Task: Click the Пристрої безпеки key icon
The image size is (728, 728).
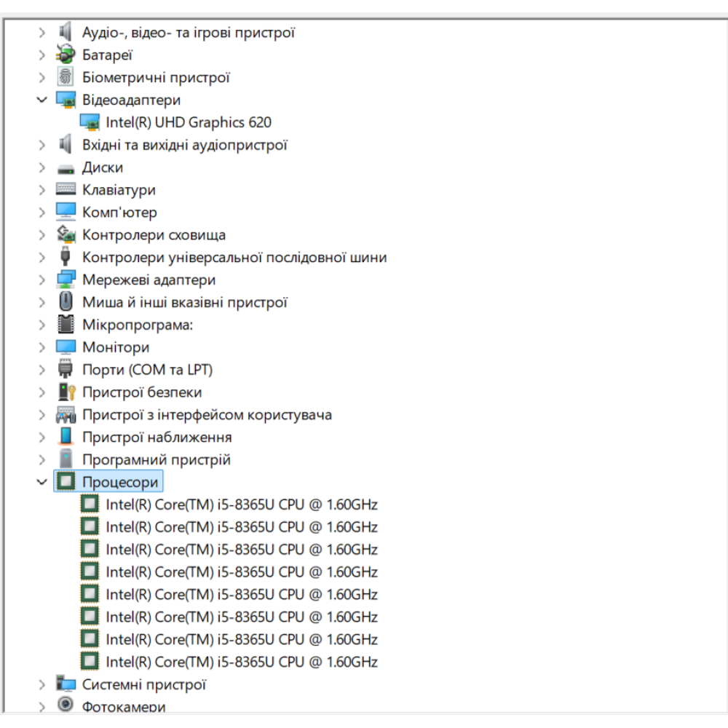Action: 66,392
